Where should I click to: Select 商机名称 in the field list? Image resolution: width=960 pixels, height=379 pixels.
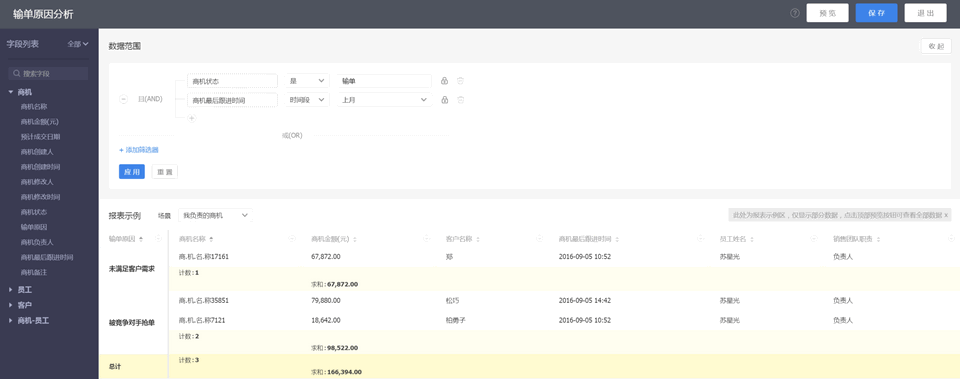pos(34,107)
